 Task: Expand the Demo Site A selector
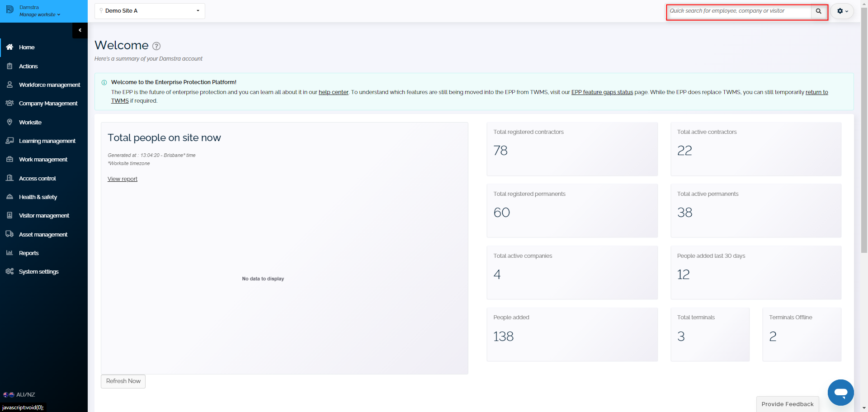point(150,11)
